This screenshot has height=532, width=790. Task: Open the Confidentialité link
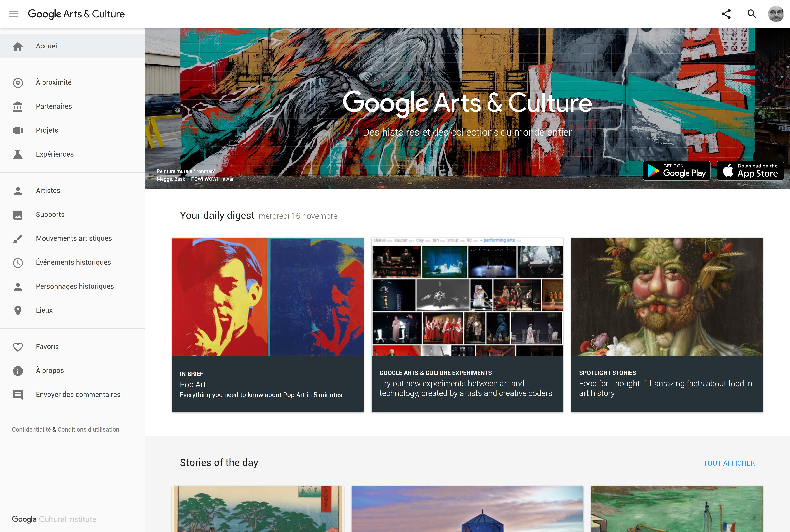tap(31, 429)
